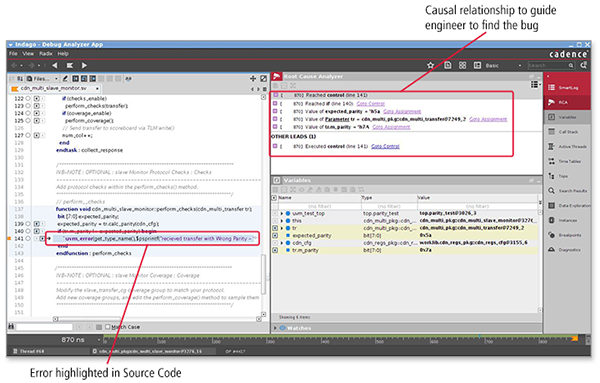The image size is (600, 383).
Task: Click Goto Assignment link for Parameter tr
Action: [488, 119]
